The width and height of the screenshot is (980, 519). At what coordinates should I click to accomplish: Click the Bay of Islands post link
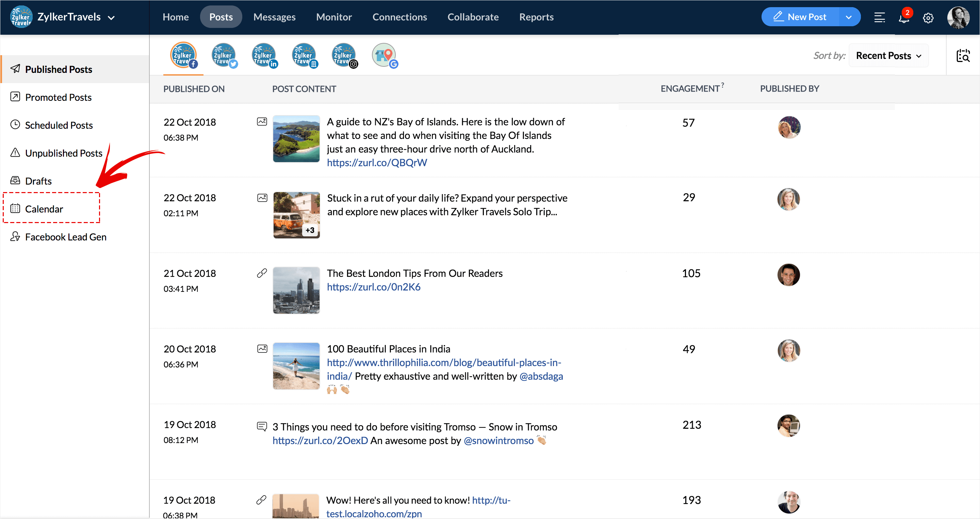(x=377, y=162)
